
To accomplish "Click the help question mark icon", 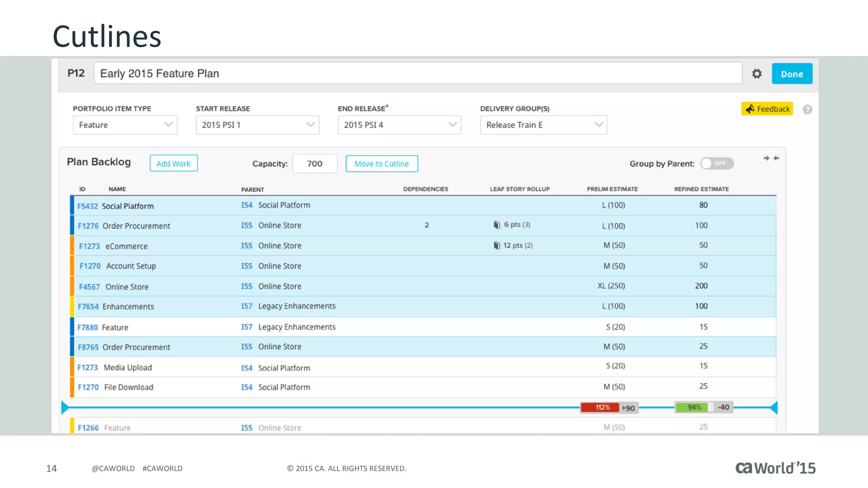I will (x=807, y=110).
